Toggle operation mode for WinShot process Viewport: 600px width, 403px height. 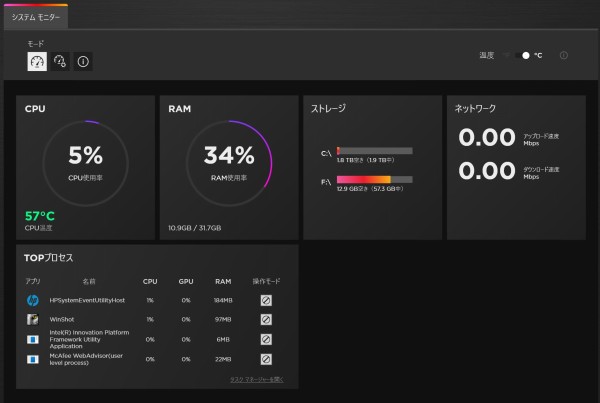point(267,319)
